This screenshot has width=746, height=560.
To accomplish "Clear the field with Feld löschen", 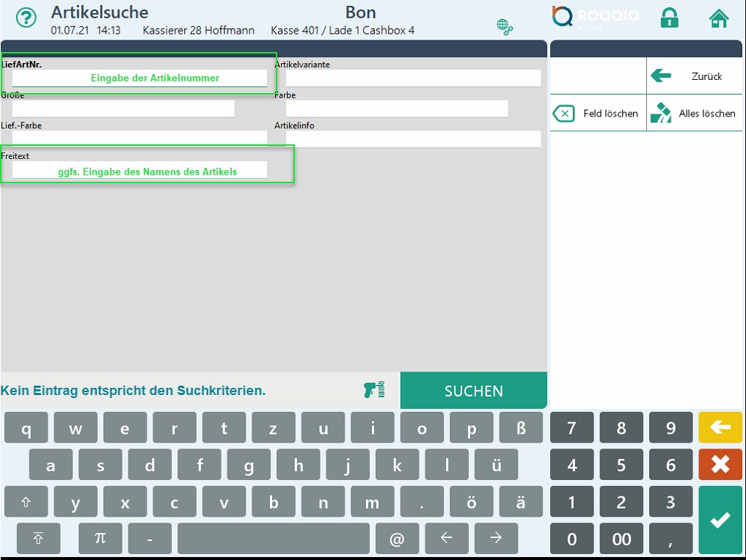I will (598, 114).
